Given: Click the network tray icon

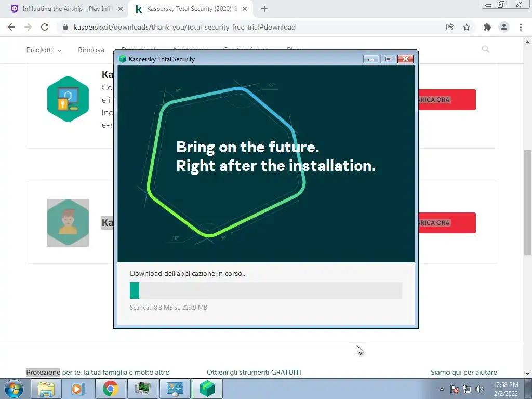Looking at the screenshot, I should pos(467,389).
